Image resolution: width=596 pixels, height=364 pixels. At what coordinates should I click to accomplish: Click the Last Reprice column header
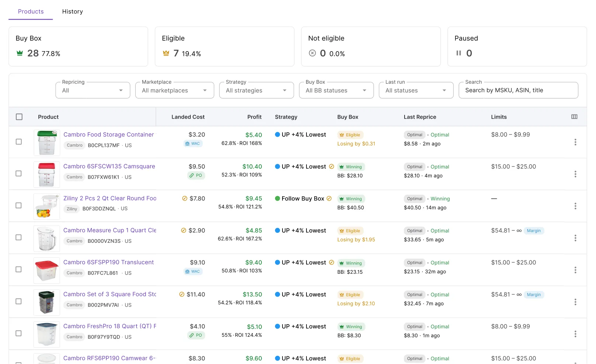pyautogui.click(x=420, y=117)
